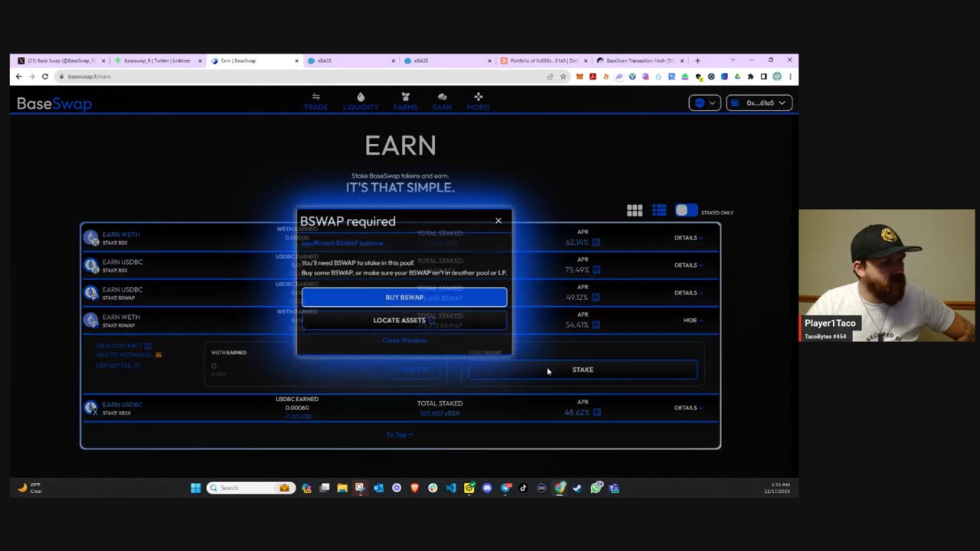The height and width of the screenshot is (551, 980).
Task: Open Discord from taskbar
Action: [x=487, y=487]
